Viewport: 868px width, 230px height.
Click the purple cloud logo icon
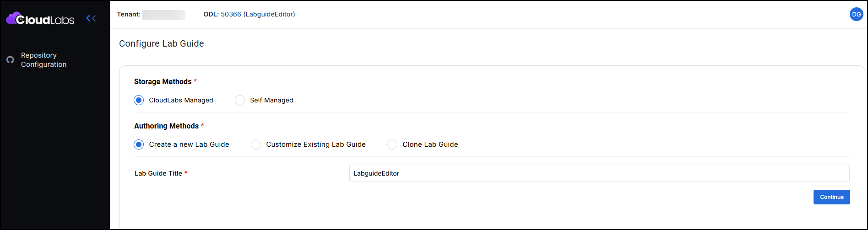12,18
